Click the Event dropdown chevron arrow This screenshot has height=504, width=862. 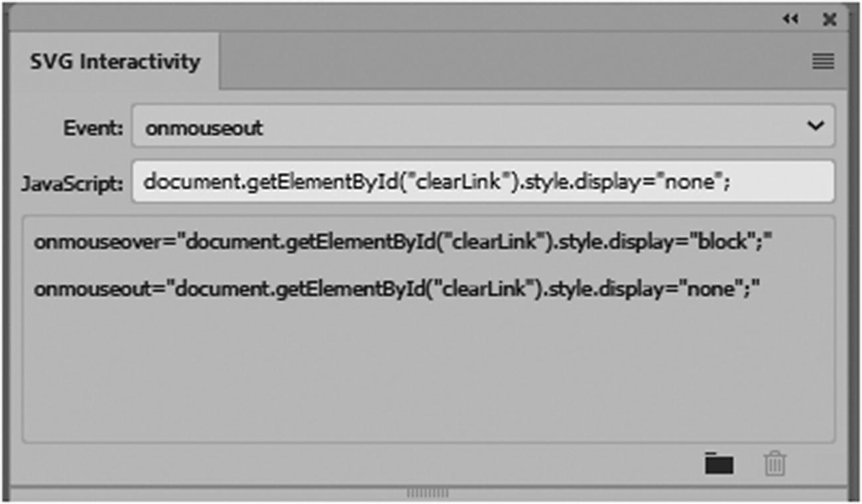pos(816,126)
